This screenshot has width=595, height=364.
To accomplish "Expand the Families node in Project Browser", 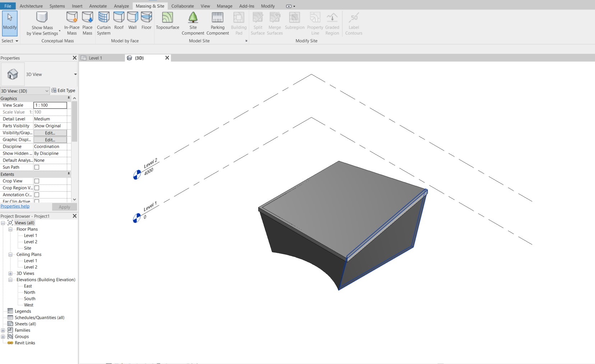I will 3,330.
